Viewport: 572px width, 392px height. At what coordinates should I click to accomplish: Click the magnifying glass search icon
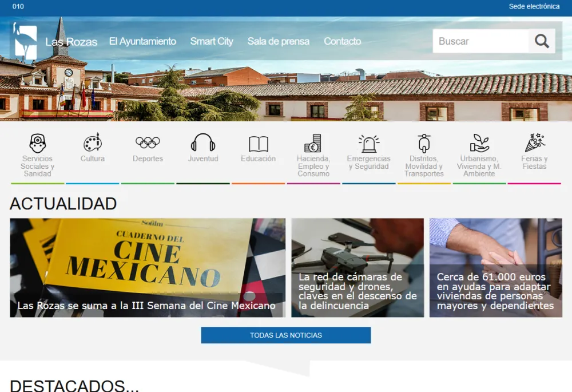point(542,41)
